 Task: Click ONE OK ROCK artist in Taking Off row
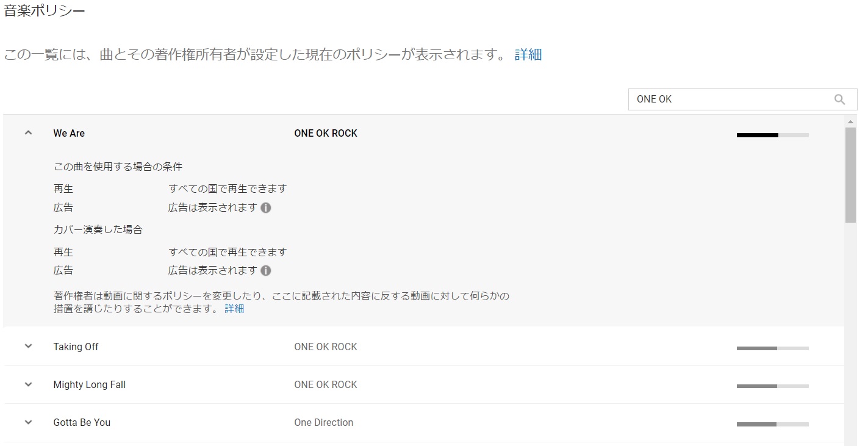tap(326, 347)
